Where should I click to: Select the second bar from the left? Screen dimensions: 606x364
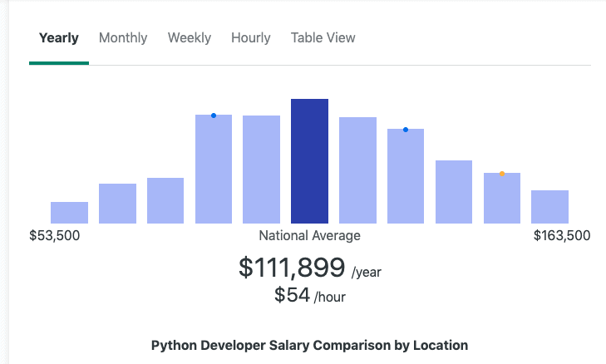pyautogui.click(x=117, y=204)
